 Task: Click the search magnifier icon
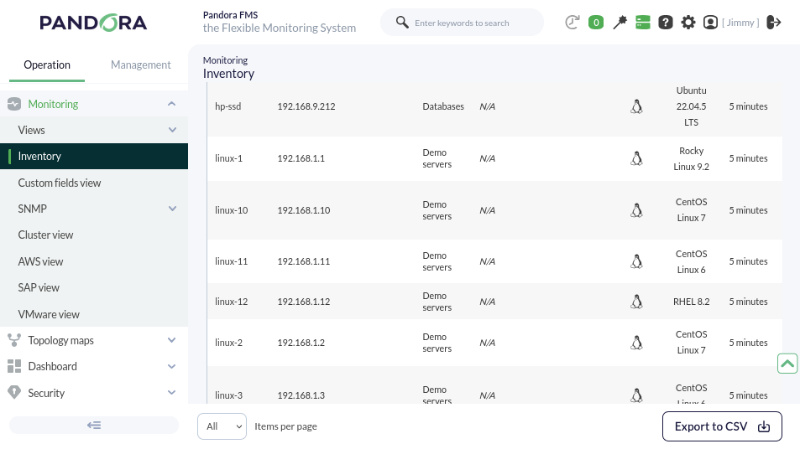click(x=402, y=22)
